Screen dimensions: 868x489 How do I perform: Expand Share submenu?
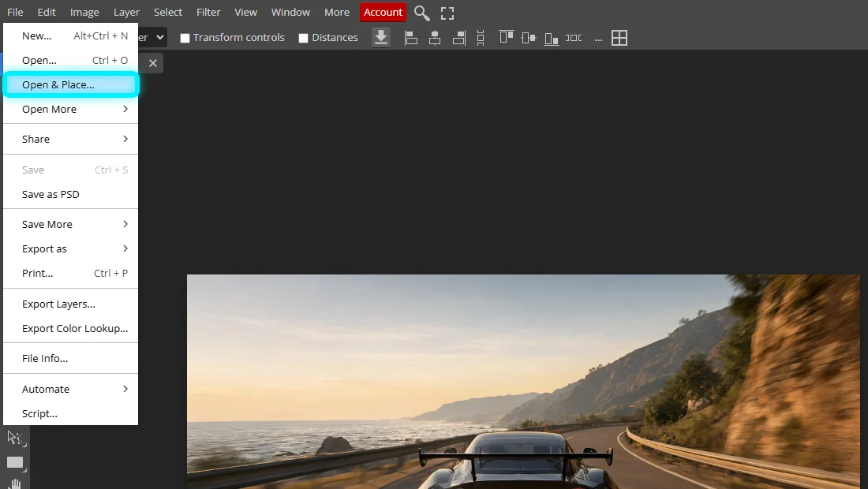tap(71, 139)
